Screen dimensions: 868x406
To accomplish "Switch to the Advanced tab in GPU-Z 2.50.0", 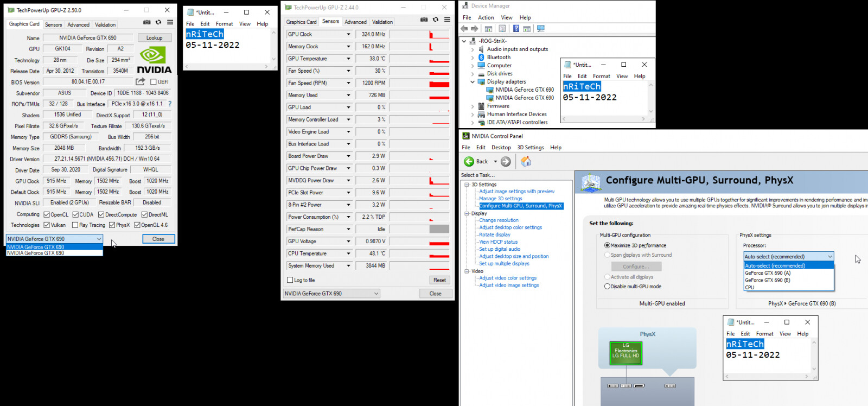I will [78, 24].
